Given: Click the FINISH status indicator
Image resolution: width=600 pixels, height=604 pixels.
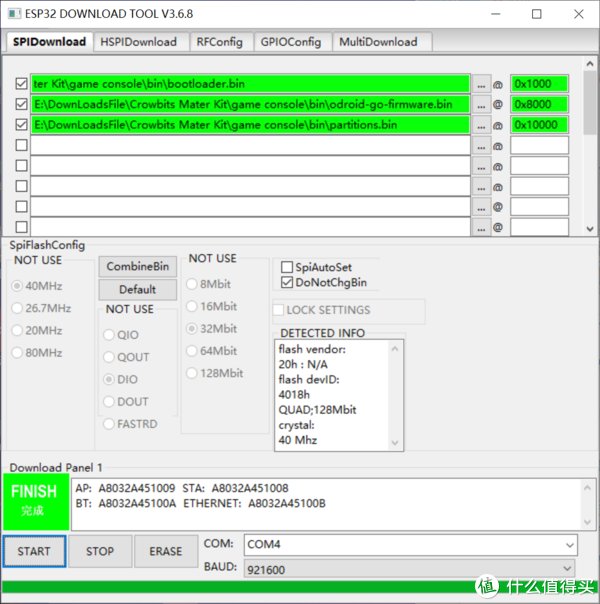Looking at the screenshot, I should click(x=36, y=502).
